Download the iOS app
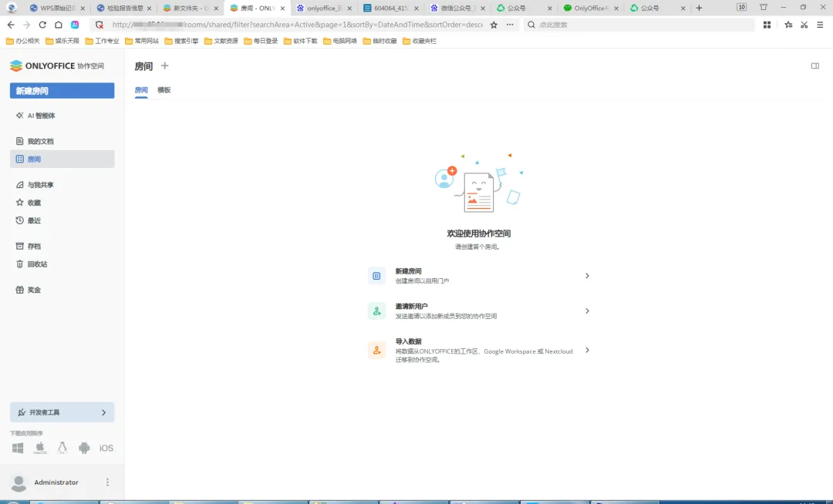The height and width of the screenshot is (504, 833). point(106,449)
